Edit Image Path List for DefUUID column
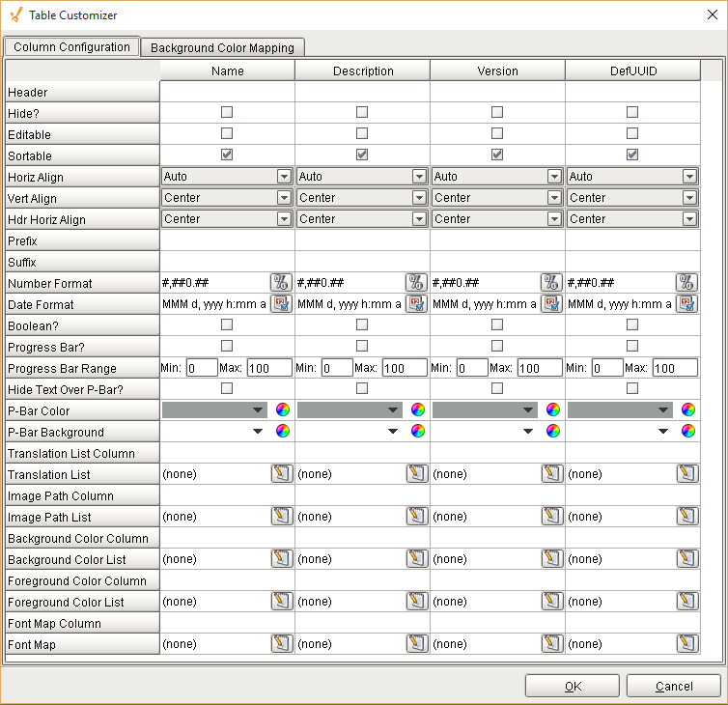Viewport: 728px width, 705px height. pyautogui.click(x=686, y=517)
